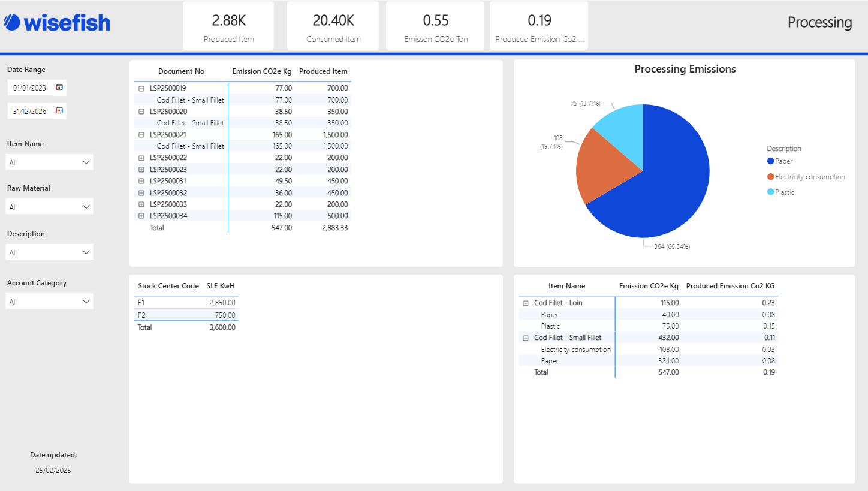Expand document LSP2500022 row
Screen dimensions: 868x491
[x=141, y=158]
